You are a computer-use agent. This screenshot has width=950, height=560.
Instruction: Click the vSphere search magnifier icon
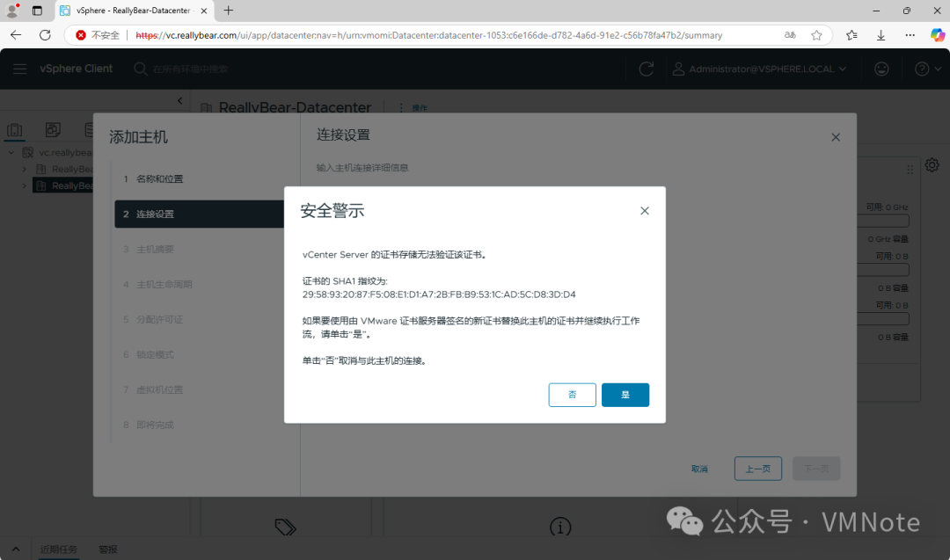click(x=140, y=69)
